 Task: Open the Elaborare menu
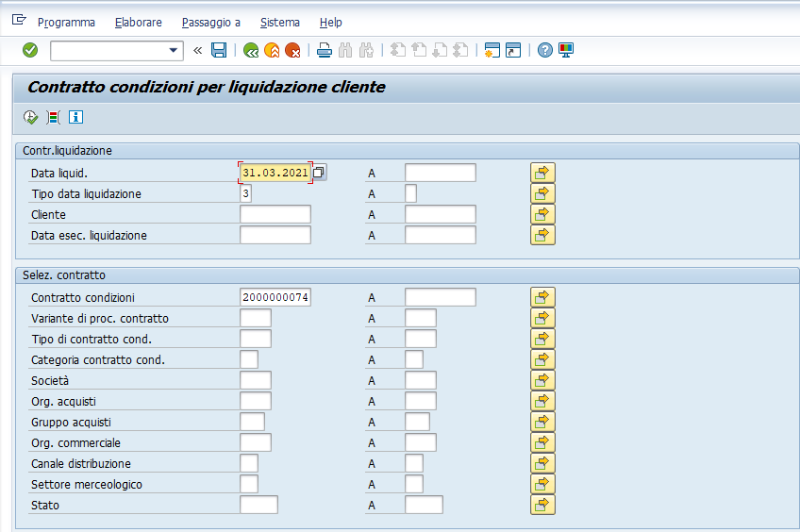(x=139, y=23)
